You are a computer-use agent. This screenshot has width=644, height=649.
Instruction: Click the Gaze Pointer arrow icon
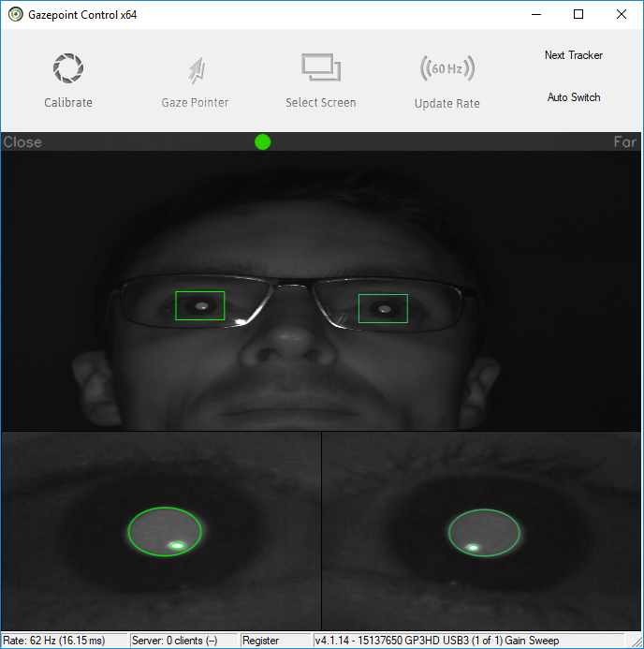197,70
